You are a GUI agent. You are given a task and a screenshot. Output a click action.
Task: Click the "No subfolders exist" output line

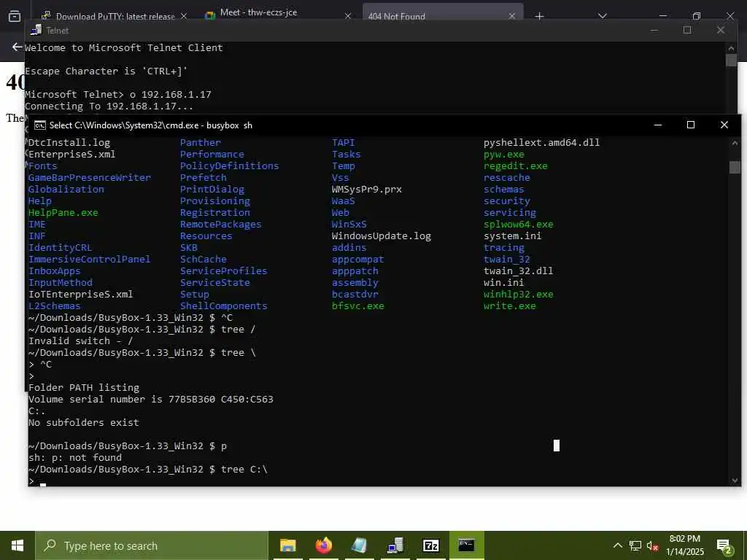[x=84, y=423]
